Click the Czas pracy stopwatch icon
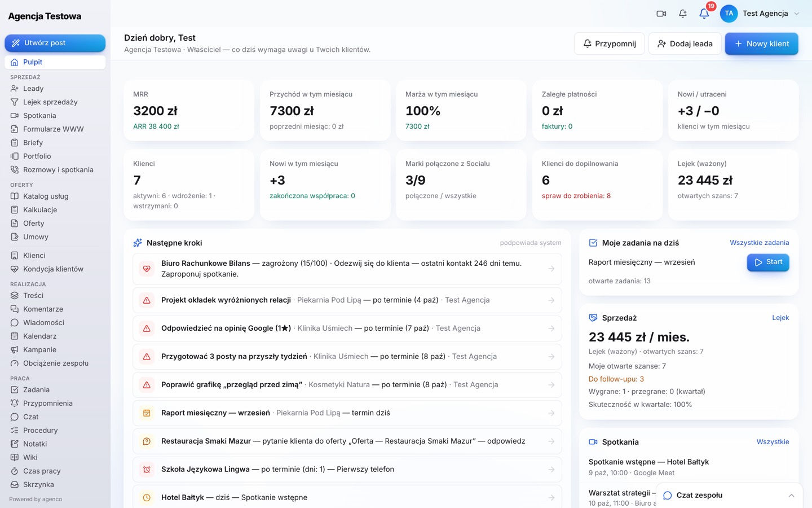Screen dimensions: 812x508 [15, 471]
